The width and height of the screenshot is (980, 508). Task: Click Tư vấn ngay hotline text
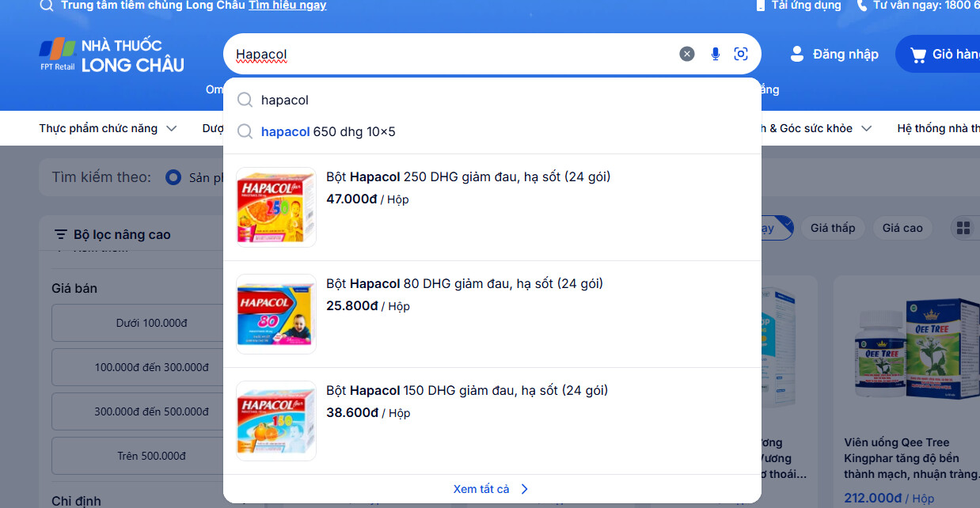[x=926, y=6]
